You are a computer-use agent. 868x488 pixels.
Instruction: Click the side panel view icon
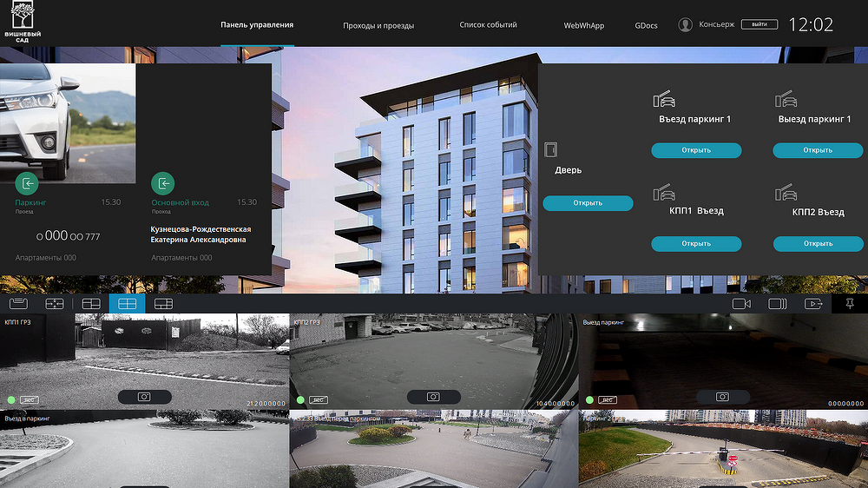[777, 304]
